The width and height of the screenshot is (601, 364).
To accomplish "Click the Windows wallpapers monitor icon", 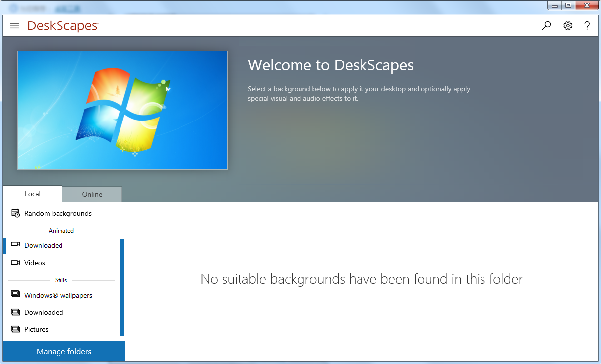I will pos(15,295).
